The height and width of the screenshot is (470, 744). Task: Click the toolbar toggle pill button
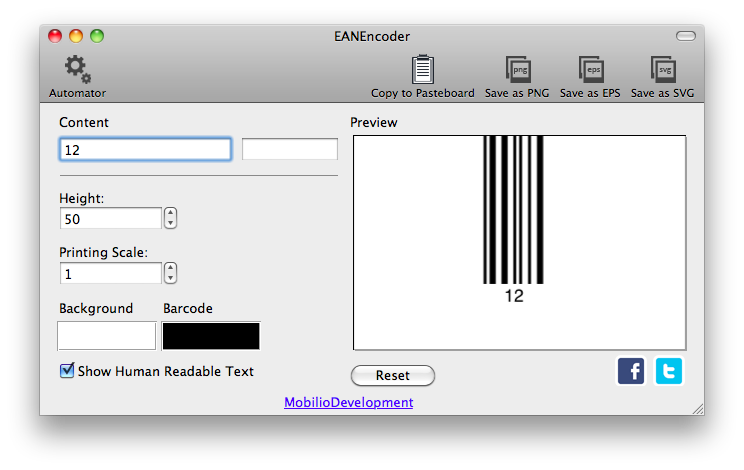coord(686,36)
